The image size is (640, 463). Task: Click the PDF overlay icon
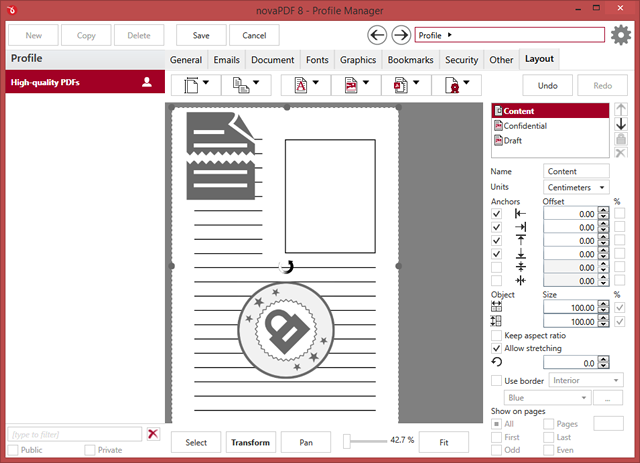[x=400, y=85]
